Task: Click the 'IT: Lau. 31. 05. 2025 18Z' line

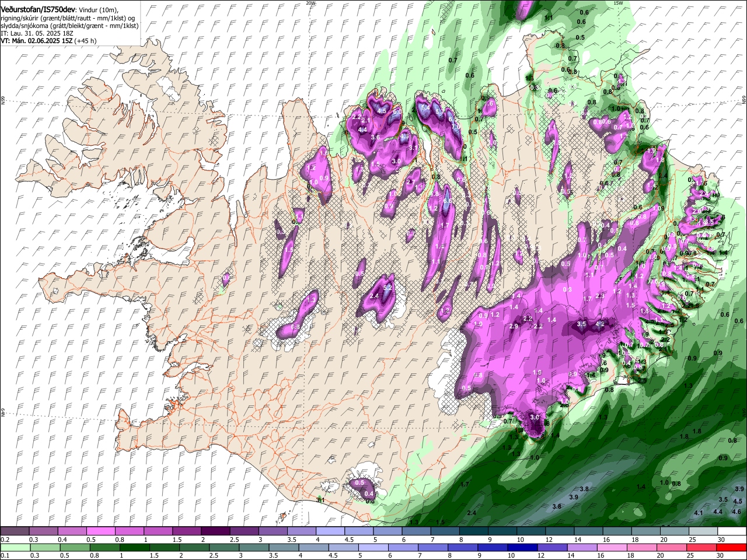Action: (x=37, y=34)
